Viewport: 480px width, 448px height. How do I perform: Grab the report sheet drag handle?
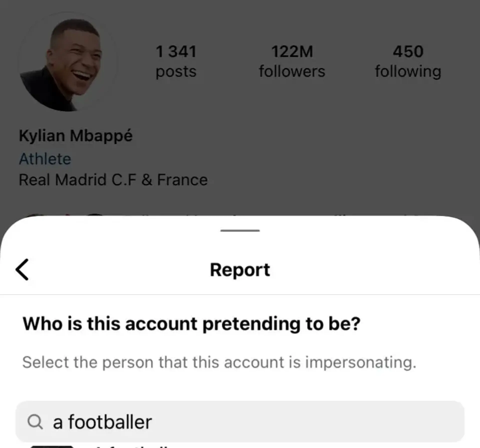[x=240, y=230]
